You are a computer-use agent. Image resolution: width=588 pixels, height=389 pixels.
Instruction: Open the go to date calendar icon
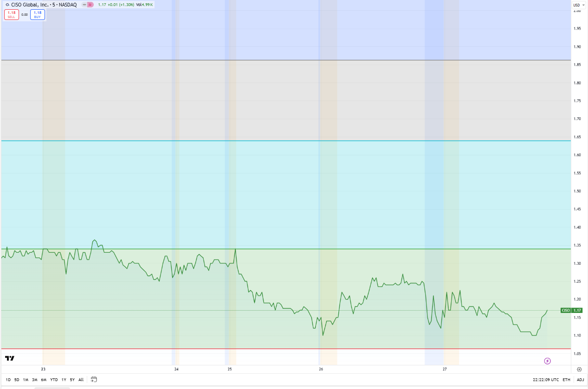coord(94,379)
